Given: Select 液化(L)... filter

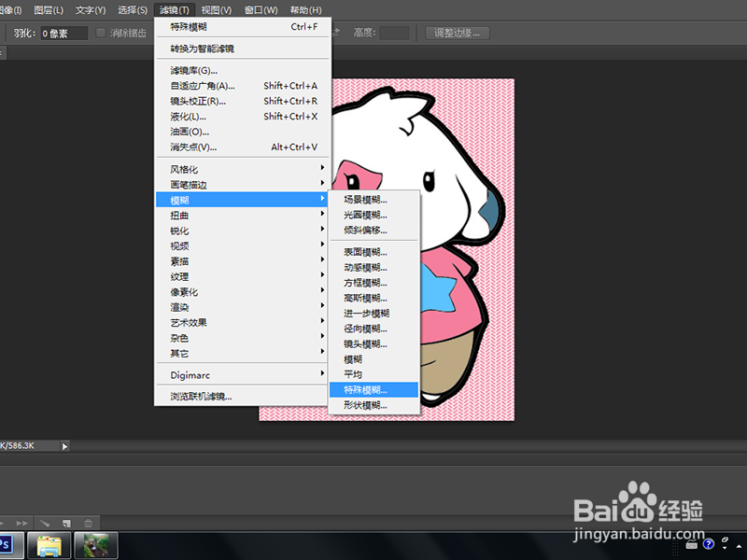Looking at the screenshot, I should pos(243,116).
